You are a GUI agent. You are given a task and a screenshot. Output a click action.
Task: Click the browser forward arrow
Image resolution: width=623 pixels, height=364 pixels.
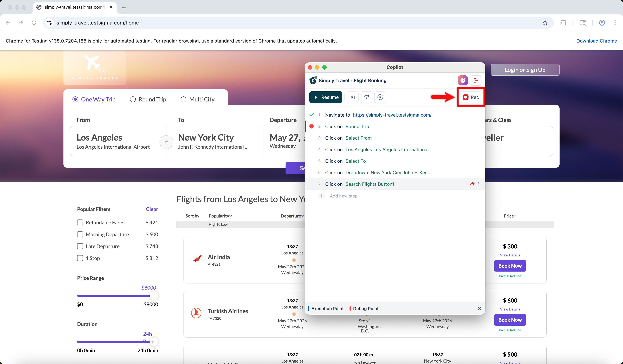21,23
